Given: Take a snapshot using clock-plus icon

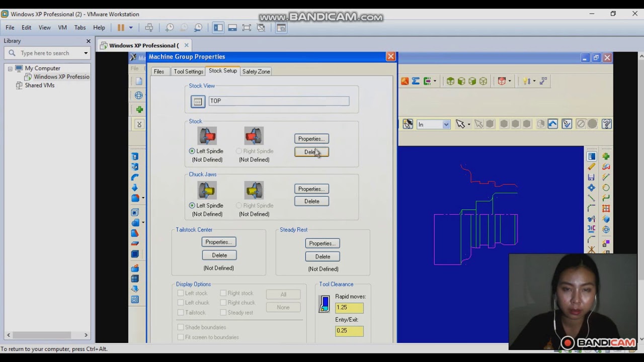Looking at the screenshot, I should 170,28.
